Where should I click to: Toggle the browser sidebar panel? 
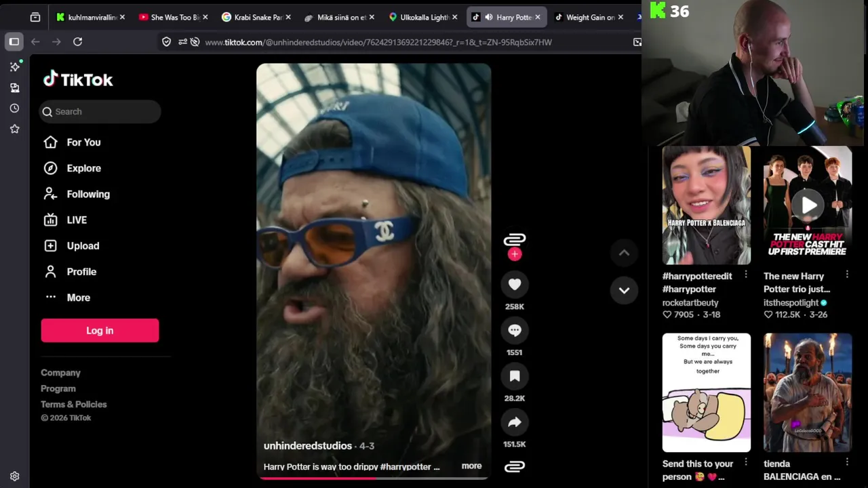14,42
